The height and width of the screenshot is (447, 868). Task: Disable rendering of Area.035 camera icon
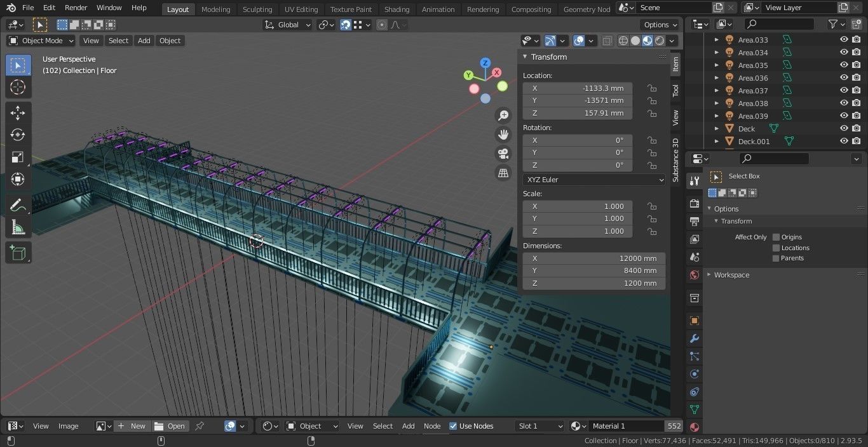pos(857,65)
